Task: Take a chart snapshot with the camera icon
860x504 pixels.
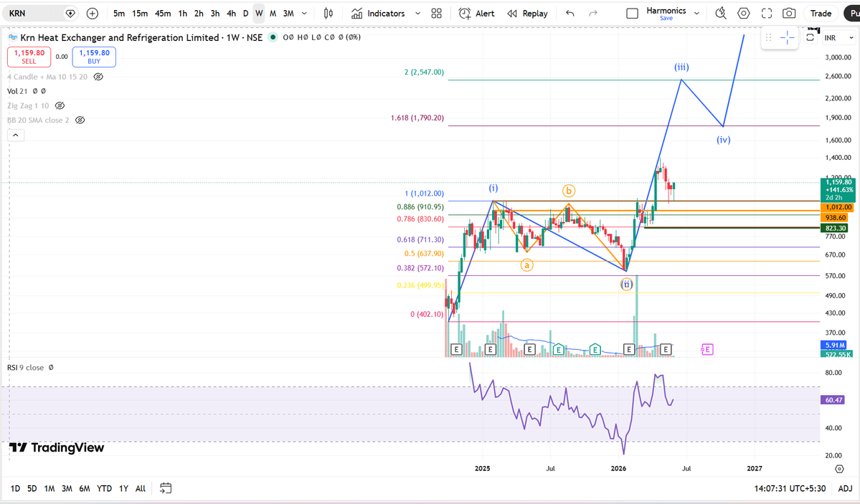Action: [789, 14]
